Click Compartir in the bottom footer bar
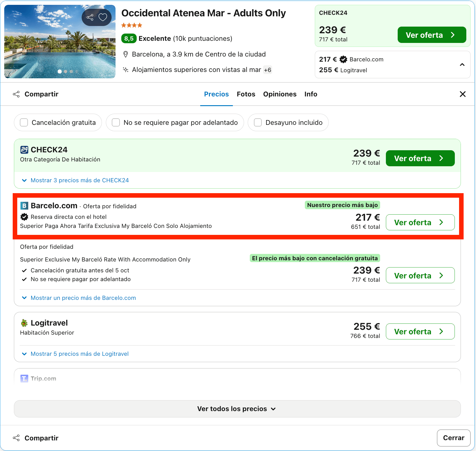 click(36, 438)
